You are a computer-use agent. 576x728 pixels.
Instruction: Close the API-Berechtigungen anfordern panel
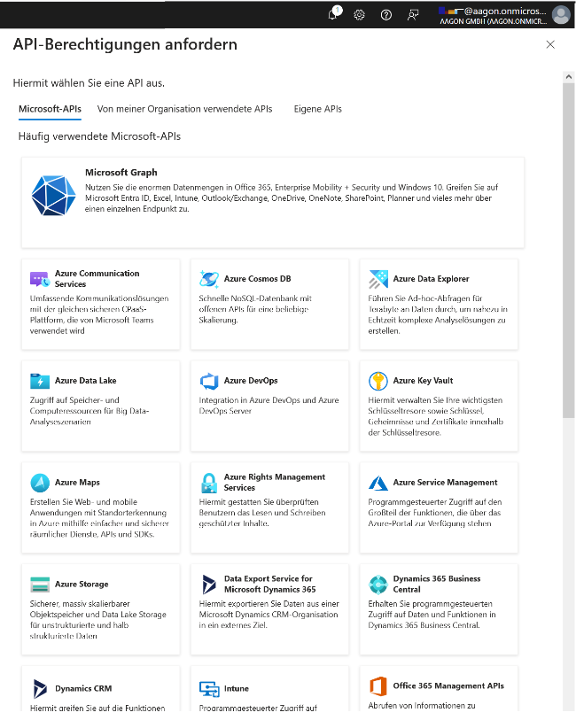click(x=550, y=44)
